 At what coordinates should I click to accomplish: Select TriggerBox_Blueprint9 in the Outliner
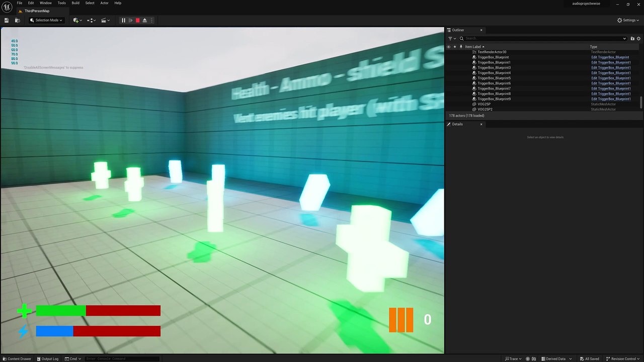click(x=494, y=99)
